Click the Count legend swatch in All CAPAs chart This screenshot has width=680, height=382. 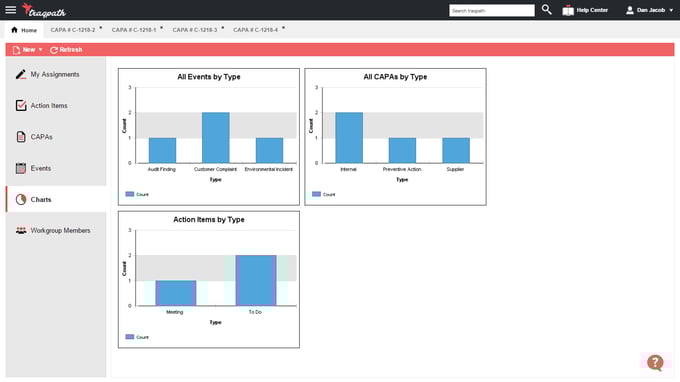[x=316, y=194]
